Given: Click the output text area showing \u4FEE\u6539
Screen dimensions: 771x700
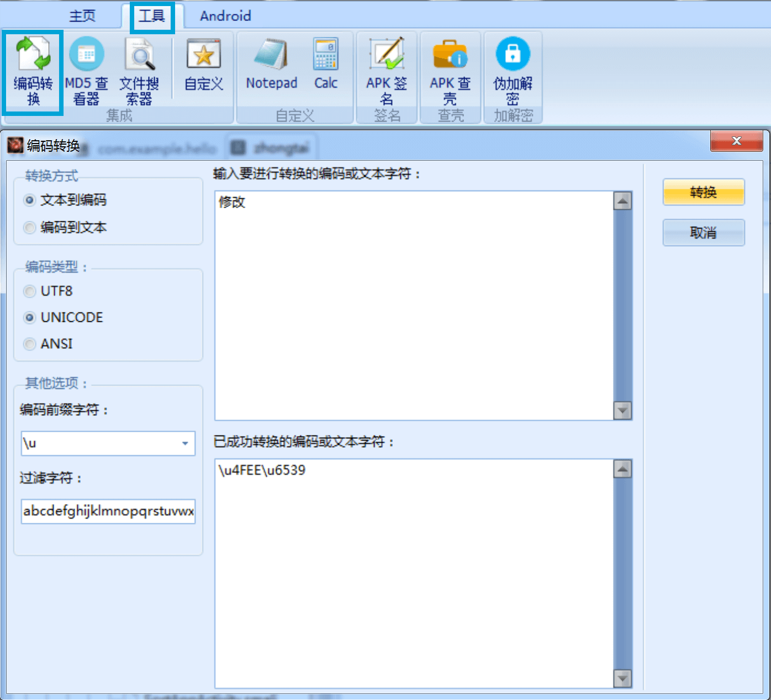Looking at the screenshot, I should coord(414,573).
